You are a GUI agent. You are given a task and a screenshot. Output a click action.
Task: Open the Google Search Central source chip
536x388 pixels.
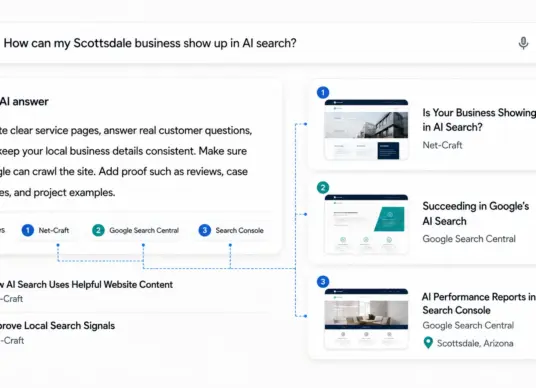point(136,230)
